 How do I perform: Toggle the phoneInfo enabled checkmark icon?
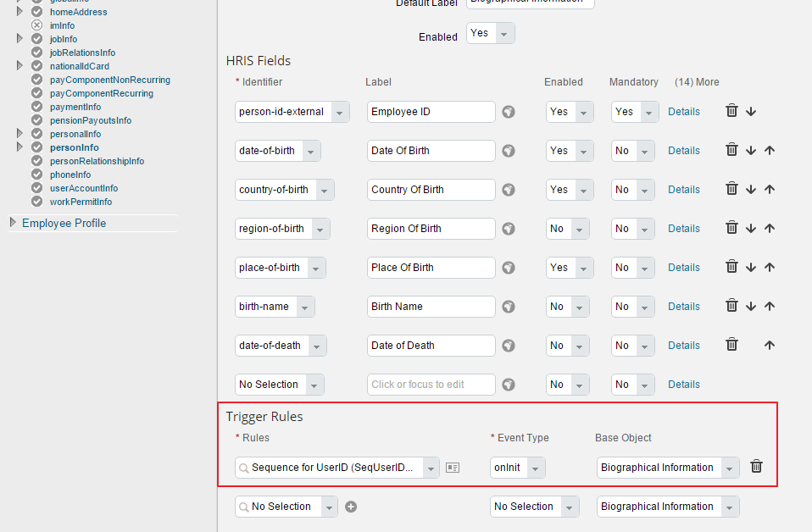(x=36, y=175)
